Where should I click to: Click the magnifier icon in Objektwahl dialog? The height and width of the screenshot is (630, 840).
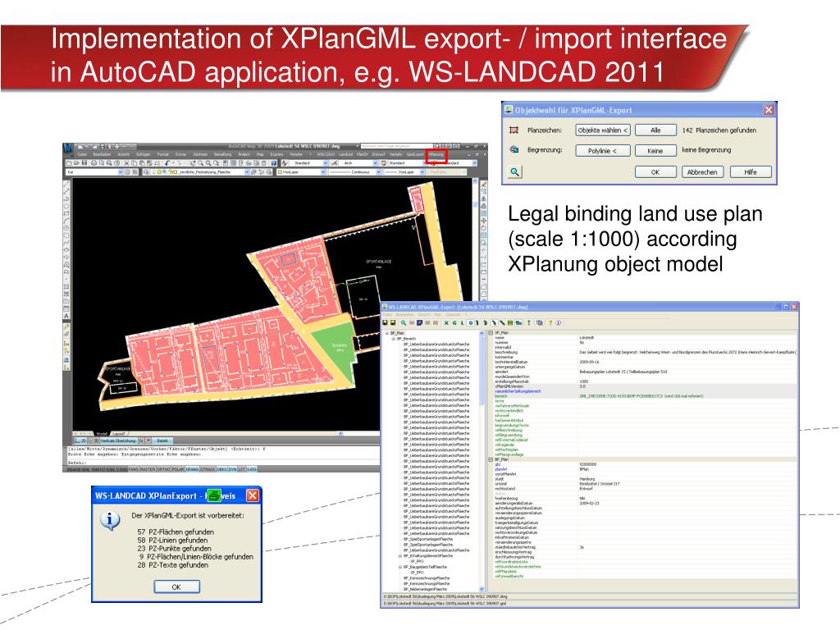click(515, 172)
